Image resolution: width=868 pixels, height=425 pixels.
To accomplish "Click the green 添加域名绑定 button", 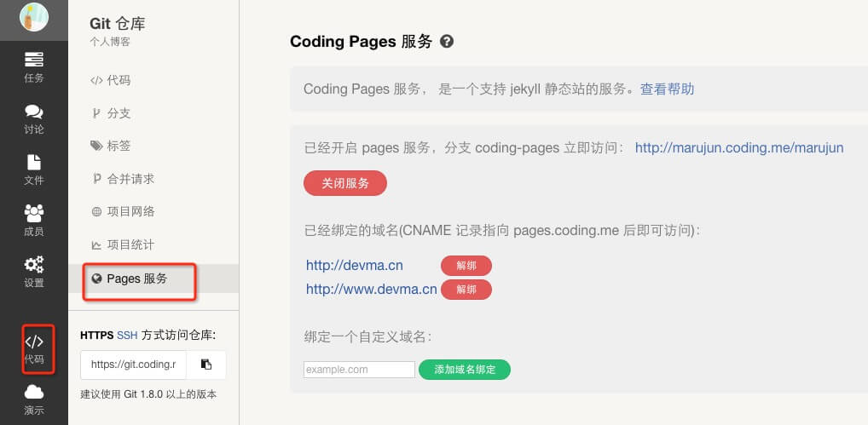I will (464, 370).
